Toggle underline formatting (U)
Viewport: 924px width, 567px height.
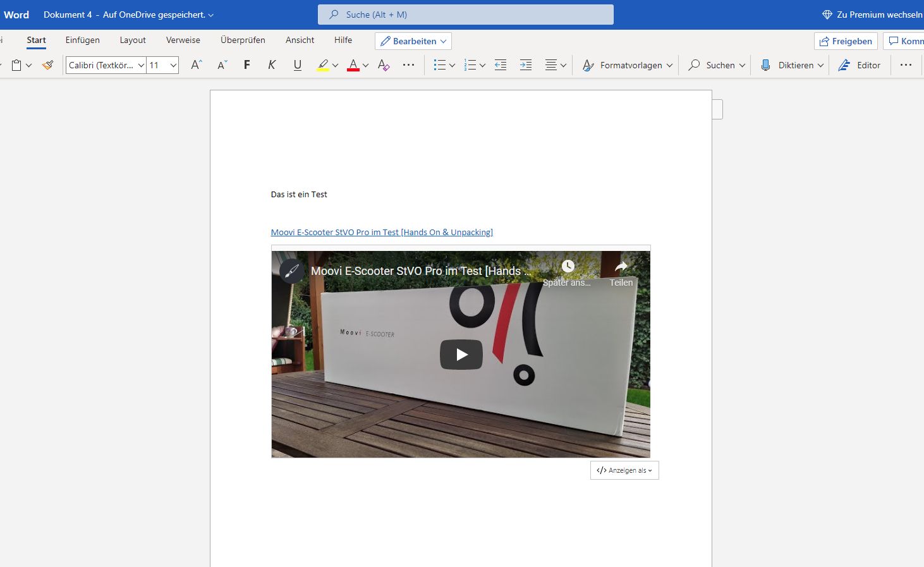297,65
